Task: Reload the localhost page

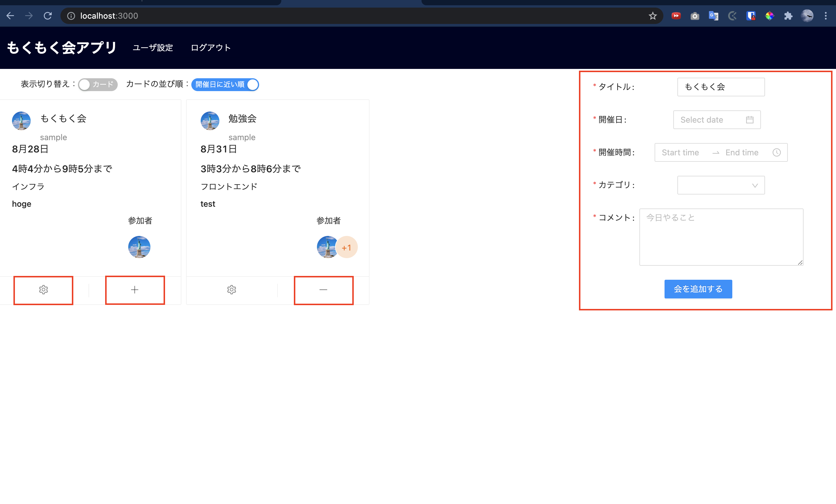Action: 48,15
